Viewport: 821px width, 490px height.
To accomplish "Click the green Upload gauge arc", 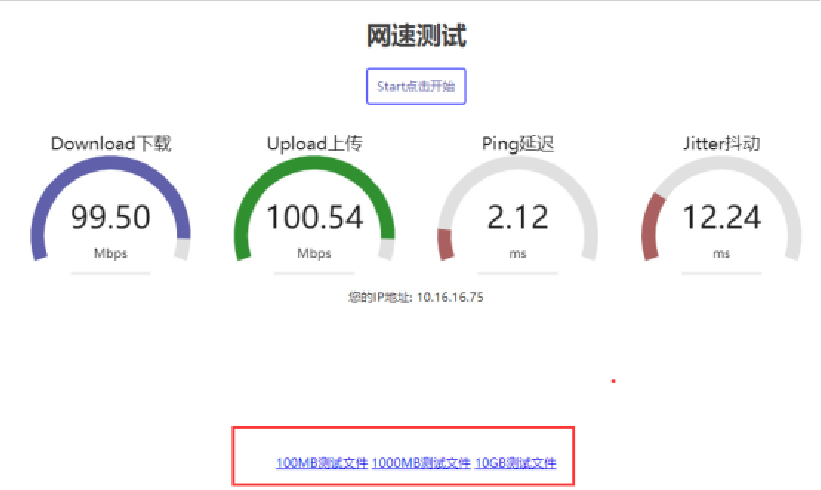I will pyautogui.click(x=263, y=181).
